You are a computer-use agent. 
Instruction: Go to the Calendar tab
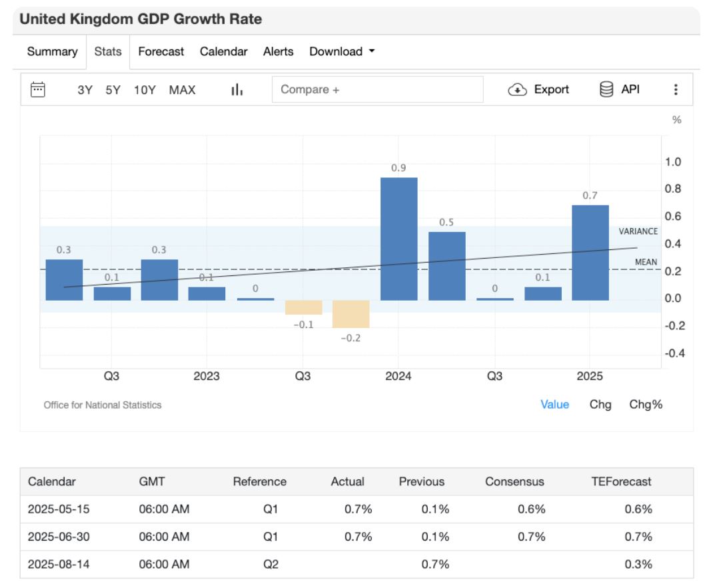tap(223, 51)
